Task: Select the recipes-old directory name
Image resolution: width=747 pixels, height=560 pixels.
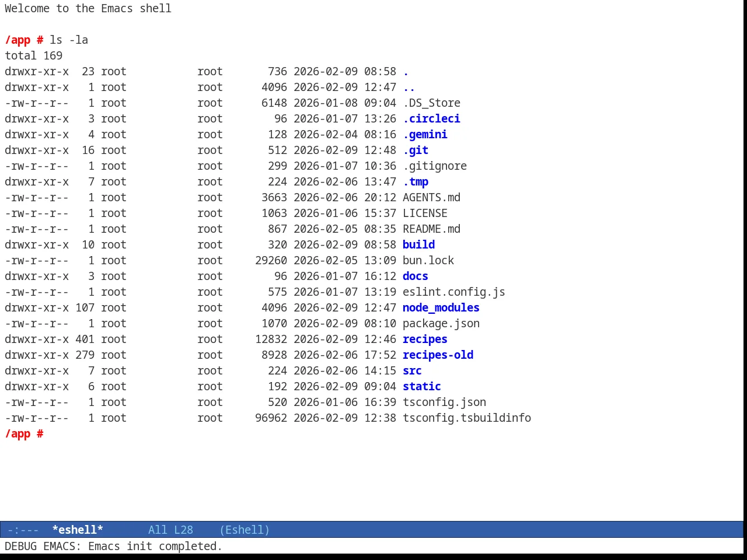Action: (438, 355)
